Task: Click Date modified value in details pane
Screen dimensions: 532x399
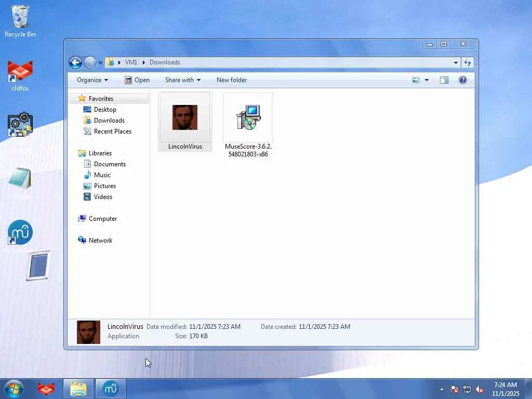Action: (215, 327)
